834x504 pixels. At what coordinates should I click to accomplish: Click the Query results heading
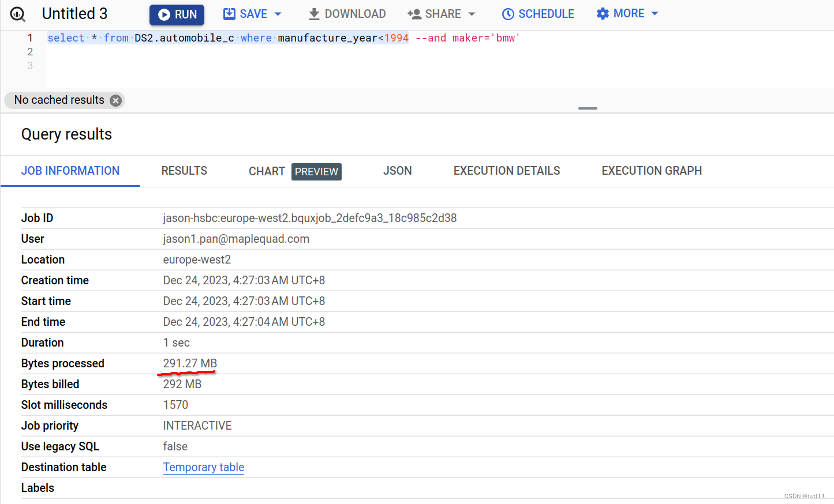pos(67,134)
